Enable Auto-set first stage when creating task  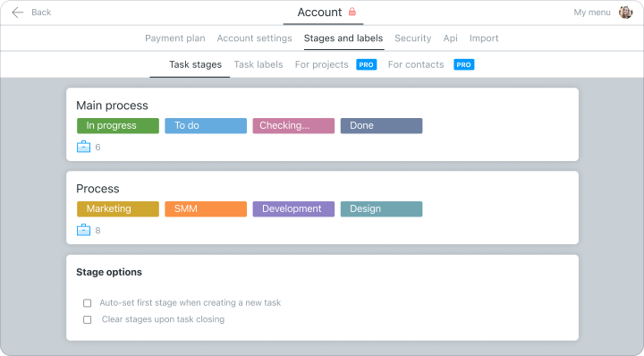pos(87,303)
